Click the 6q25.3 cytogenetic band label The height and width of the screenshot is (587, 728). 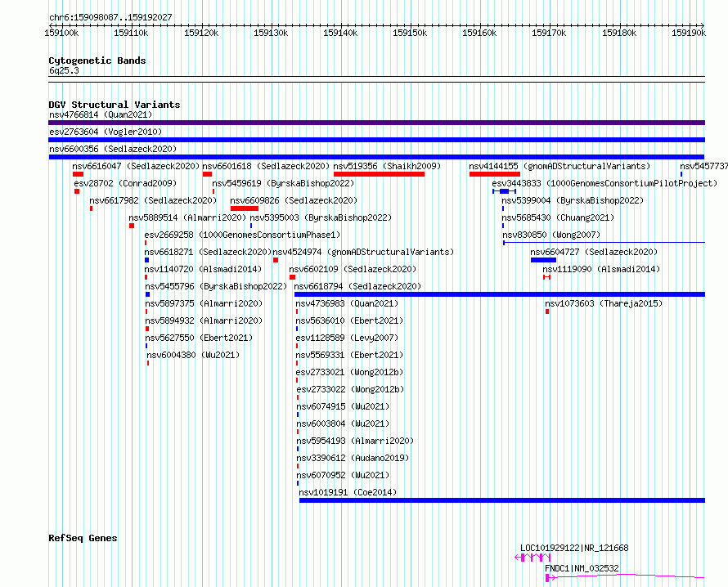click(64, 70)
